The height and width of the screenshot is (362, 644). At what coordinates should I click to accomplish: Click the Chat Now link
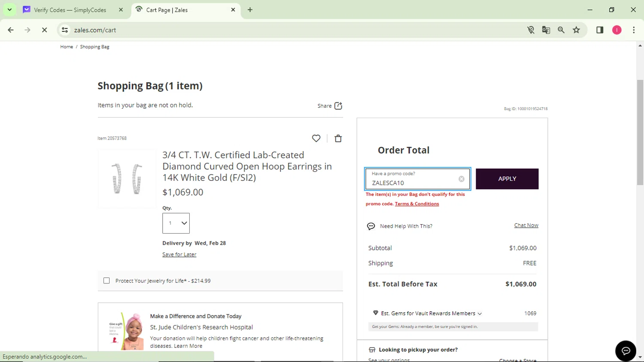(526, 225)
